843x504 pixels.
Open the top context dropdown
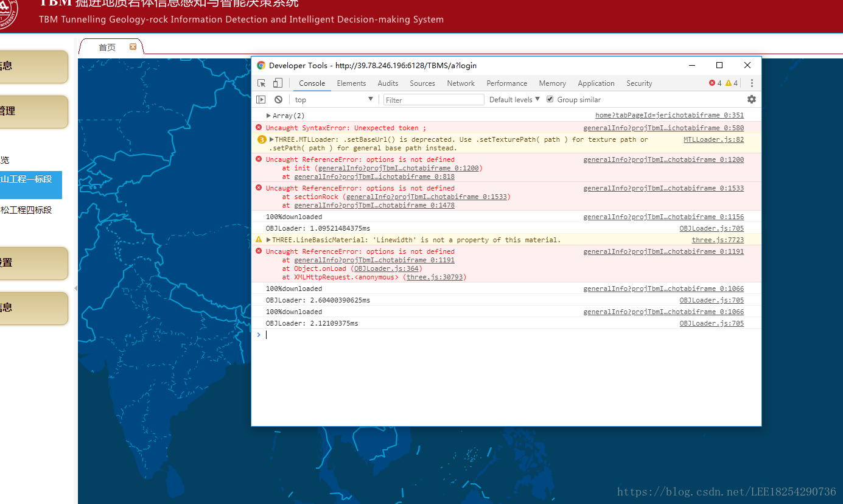click(x=334, y=100)
